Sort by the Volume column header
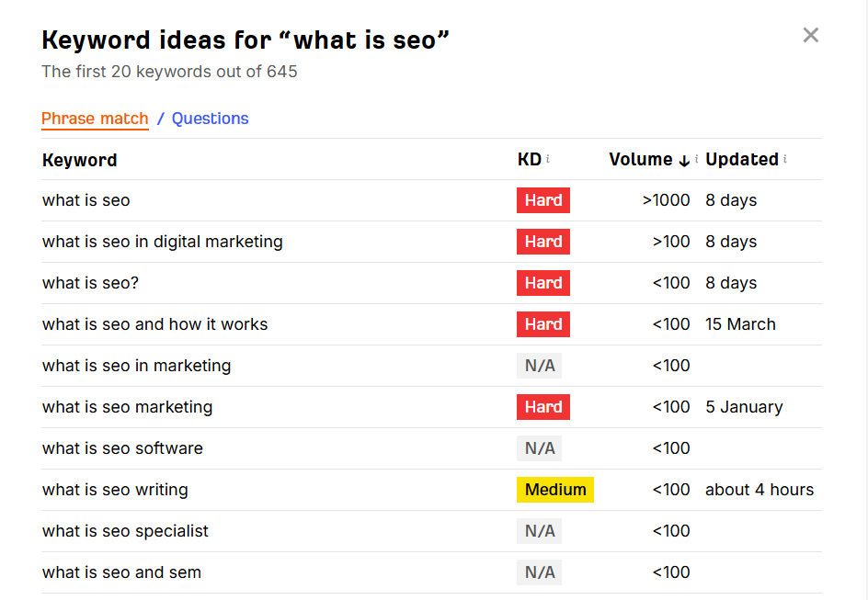 tap(641, 159)
